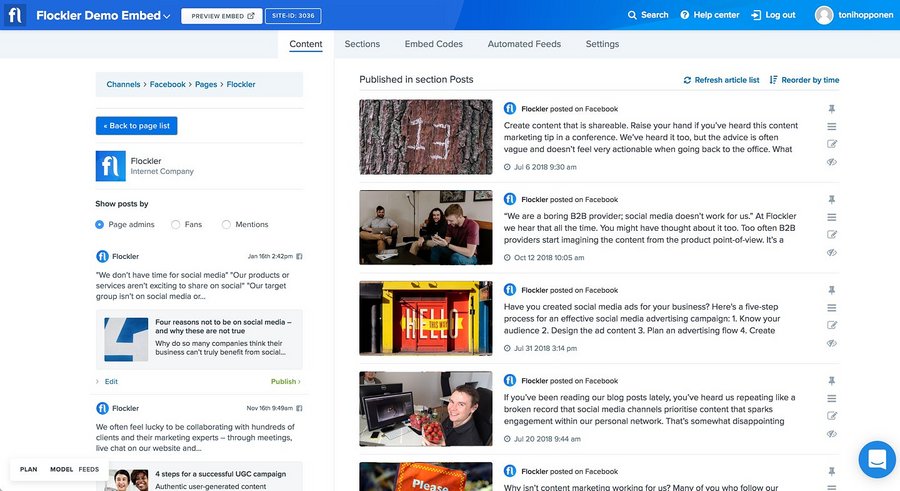Click the Back to page list button

tap(137, 126)
